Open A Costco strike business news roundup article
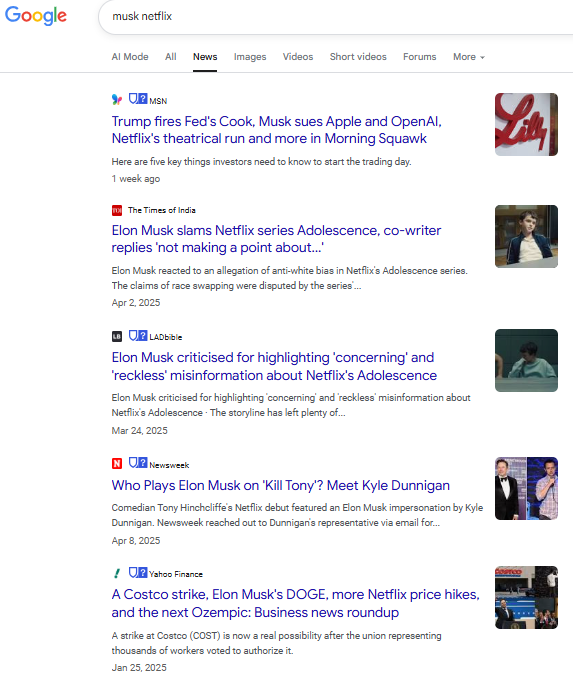Screen dimensions: 573x683 295,603
